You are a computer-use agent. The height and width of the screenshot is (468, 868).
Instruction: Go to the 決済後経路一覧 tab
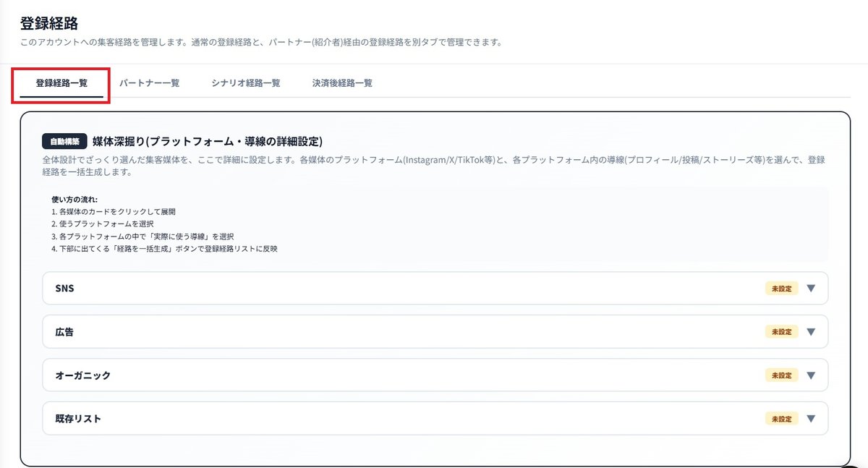pyautogui.click(x=343, y=83)
